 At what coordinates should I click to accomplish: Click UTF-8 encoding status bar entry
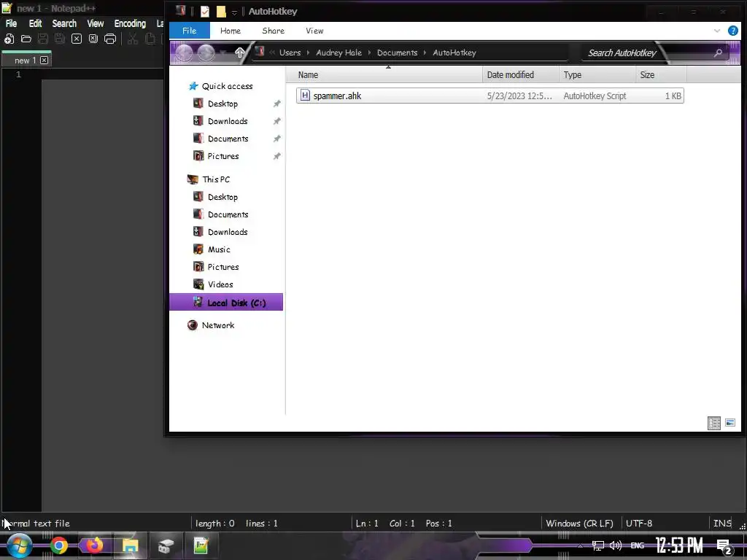point(639,524)
